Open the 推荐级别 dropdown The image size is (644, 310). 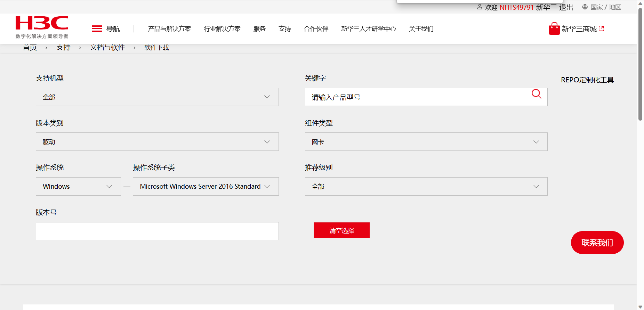point(426,187)
